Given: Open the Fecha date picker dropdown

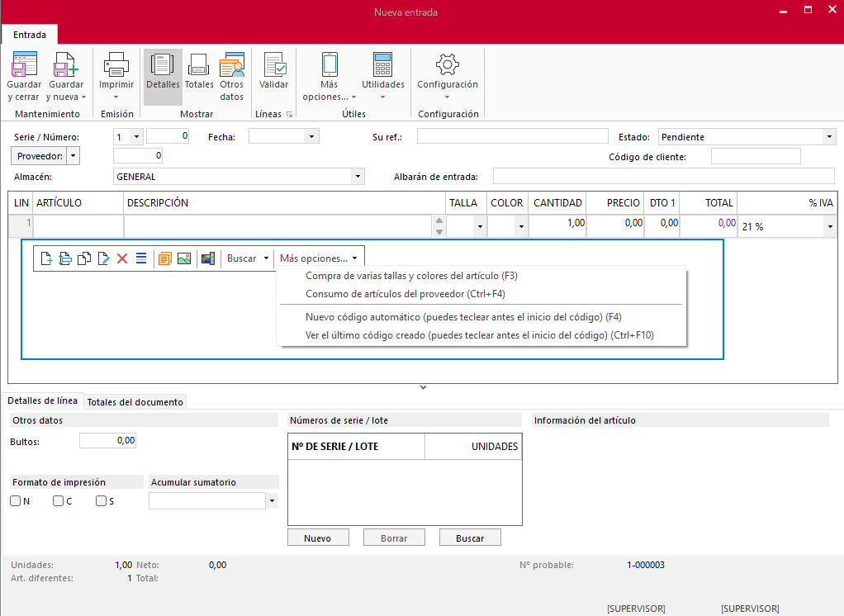Looking at the screenshot, I should pos(311,136).
